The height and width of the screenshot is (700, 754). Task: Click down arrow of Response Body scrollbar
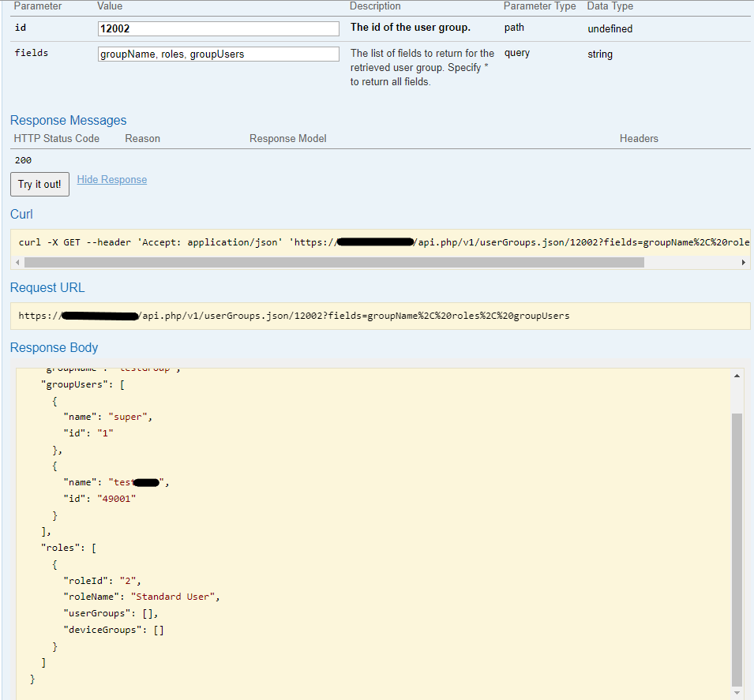pyautogui.click(x=737, y=693)
